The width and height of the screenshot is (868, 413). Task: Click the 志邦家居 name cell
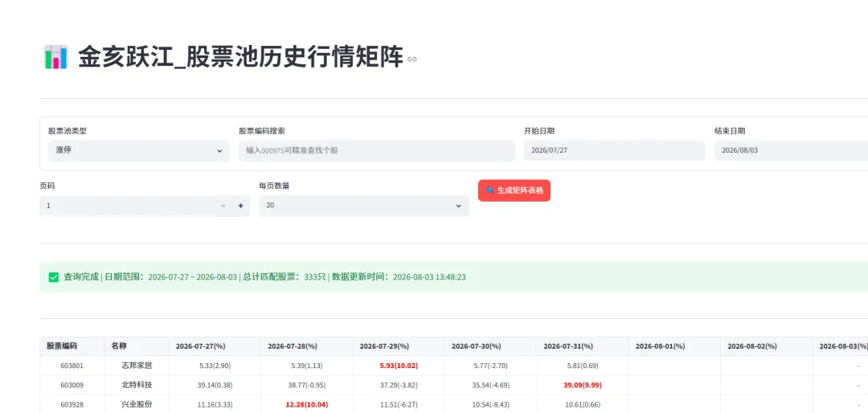(x=137, y=366)
